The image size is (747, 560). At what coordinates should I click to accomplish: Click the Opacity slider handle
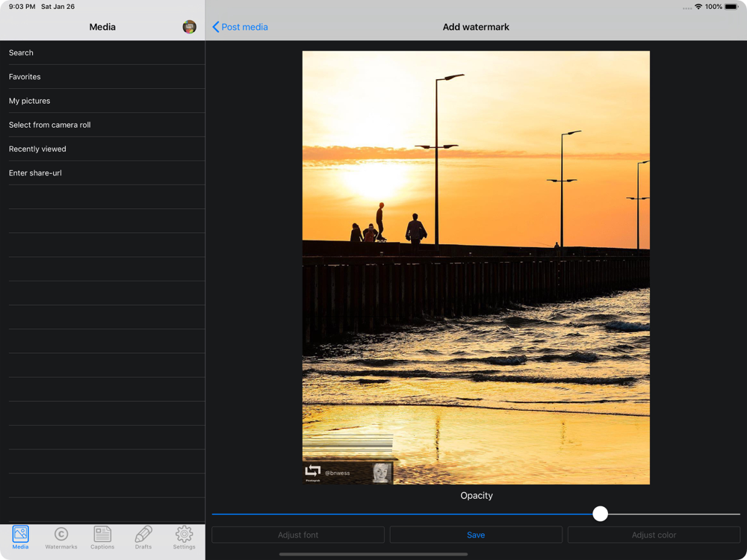click(601, 514)
